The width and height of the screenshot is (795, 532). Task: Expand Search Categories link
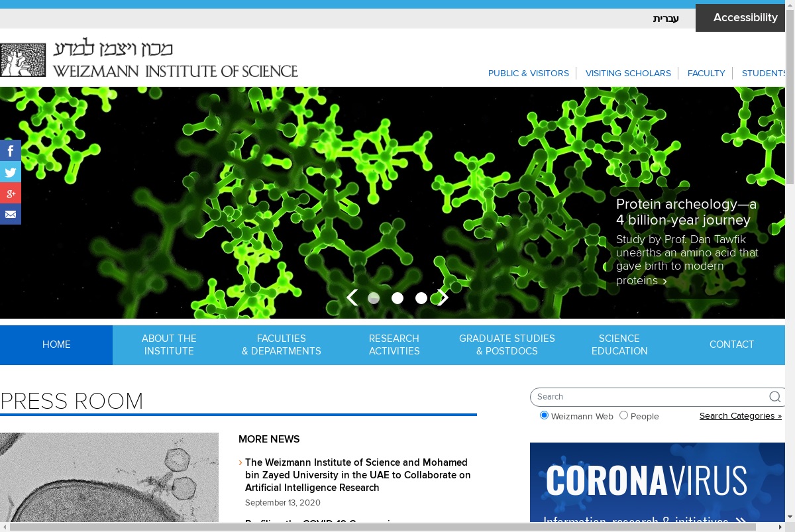click(x=741, y=416)
